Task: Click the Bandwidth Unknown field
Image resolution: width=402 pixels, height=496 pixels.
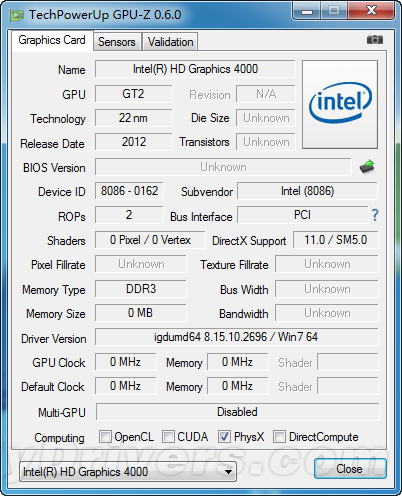Action: tap(327, 313)
